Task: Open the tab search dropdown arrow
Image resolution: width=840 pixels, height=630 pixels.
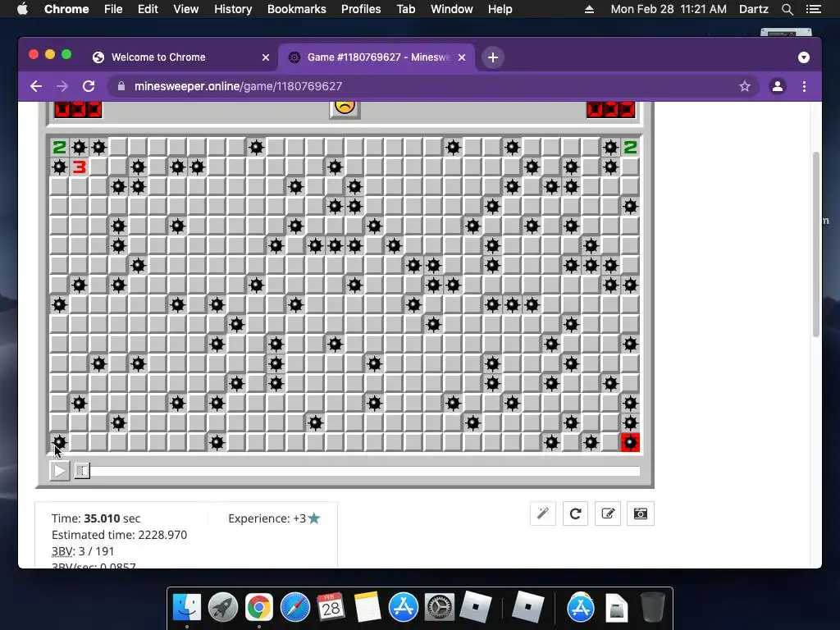Action: [x=804, y=57]
